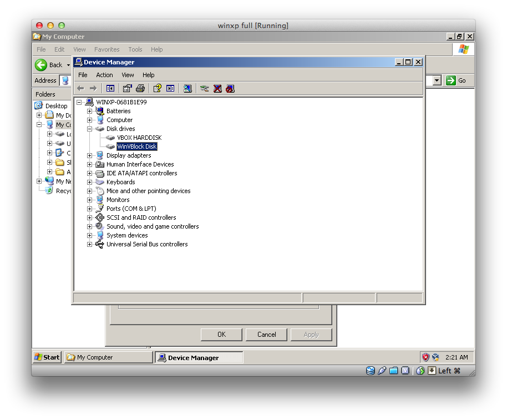Viewport: 507px width, 420px height.
Task: Expand IDE ATA/ATAPI controllers node
Action: tap(89, 173)
